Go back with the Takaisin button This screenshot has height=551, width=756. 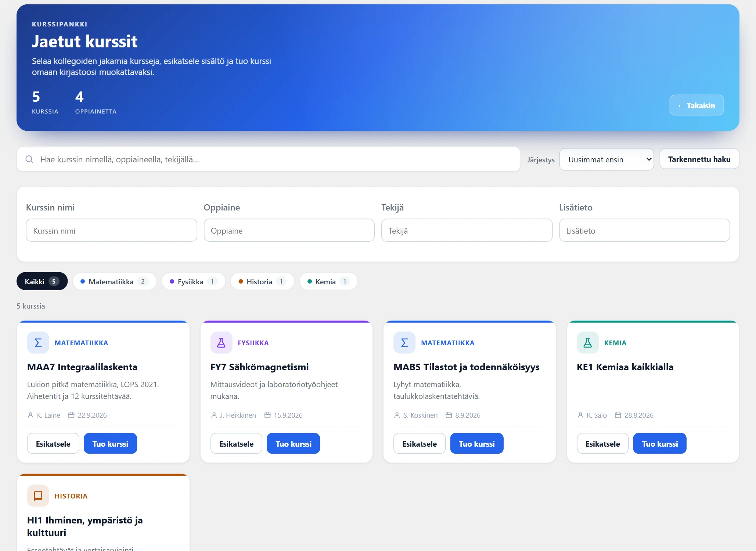[x=696, y=105]
